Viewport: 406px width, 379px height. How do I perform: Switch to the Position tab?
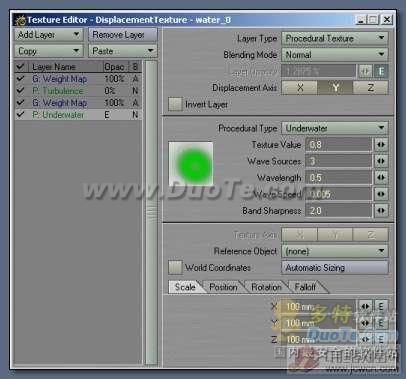[223, 287]
